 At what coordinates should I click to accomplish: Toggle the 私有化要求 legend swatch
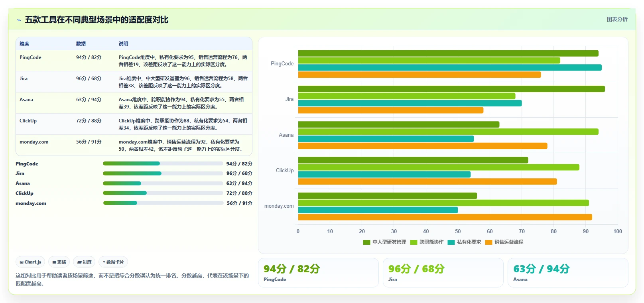click(x=451, y=242)
